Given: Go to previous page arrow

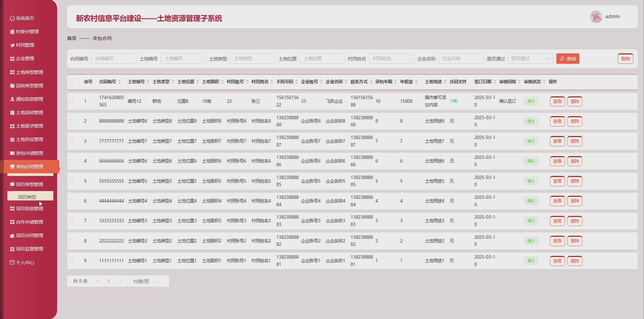Looking at the screenshot, I should [97, 281].
